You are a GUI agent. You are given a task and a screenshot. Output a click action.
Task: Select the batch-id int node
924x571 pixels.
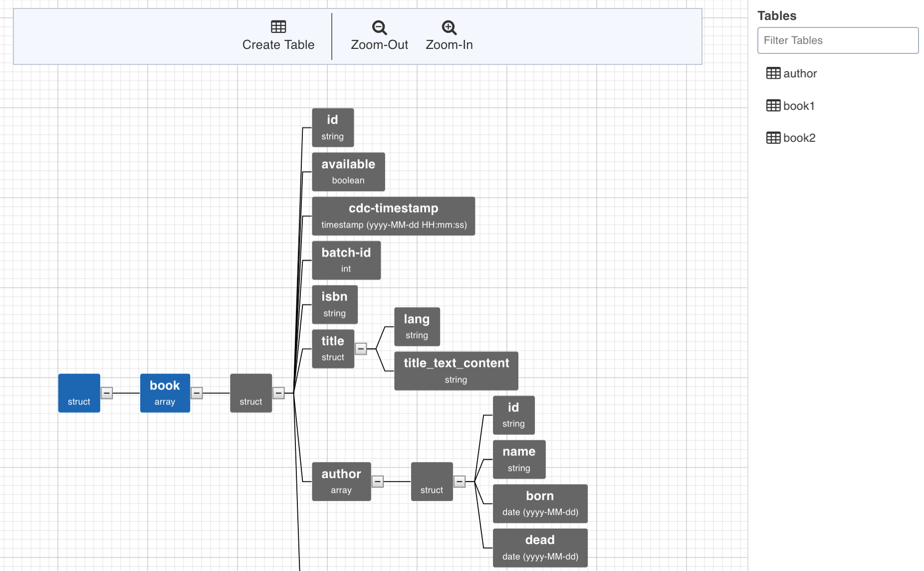click(346, 261)
